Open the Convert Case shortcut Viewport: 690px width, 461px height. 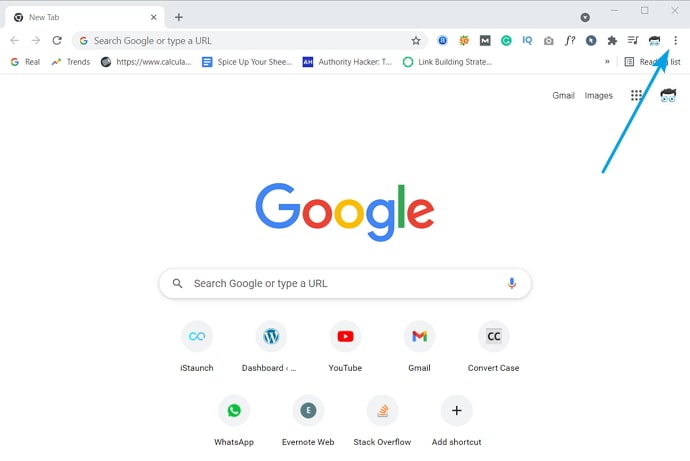494,347
